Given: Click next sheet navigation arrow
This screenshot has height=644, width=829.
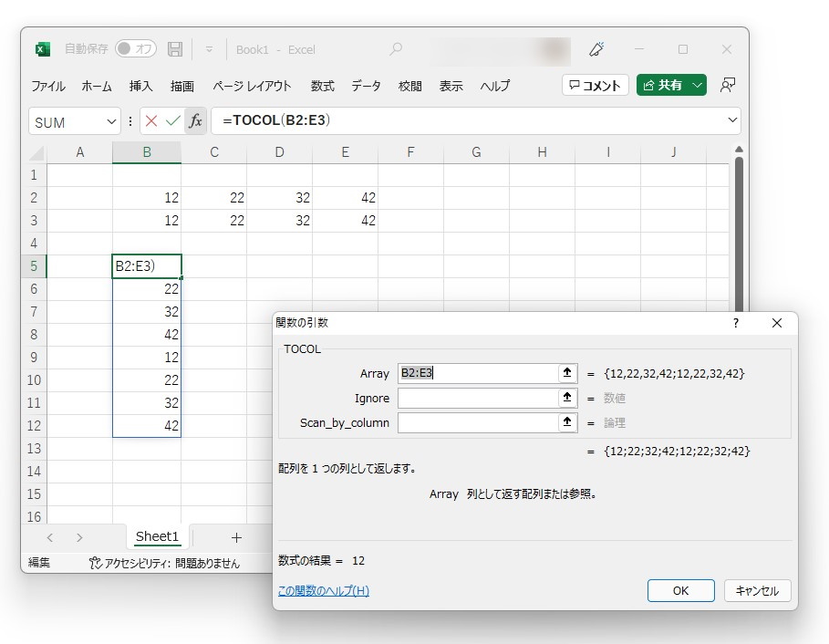Looking at the screenshot, I should point(79,537).
